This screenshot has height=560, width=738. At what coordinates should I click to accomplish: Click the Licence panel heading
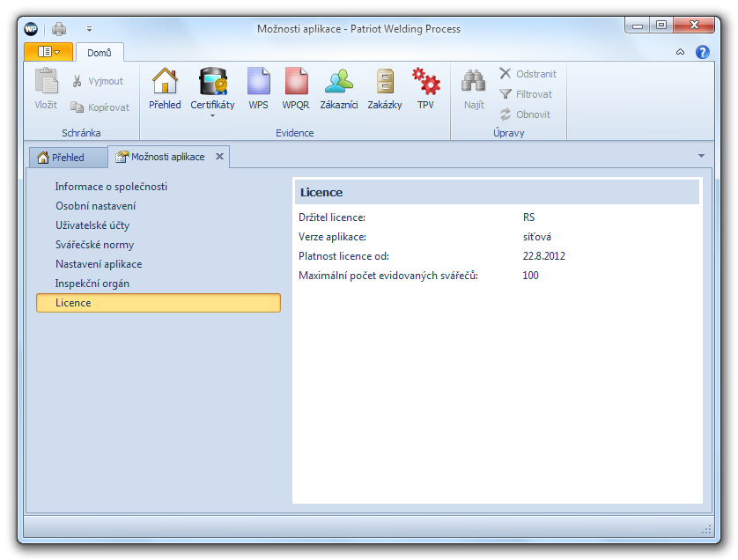coord(321,193)
